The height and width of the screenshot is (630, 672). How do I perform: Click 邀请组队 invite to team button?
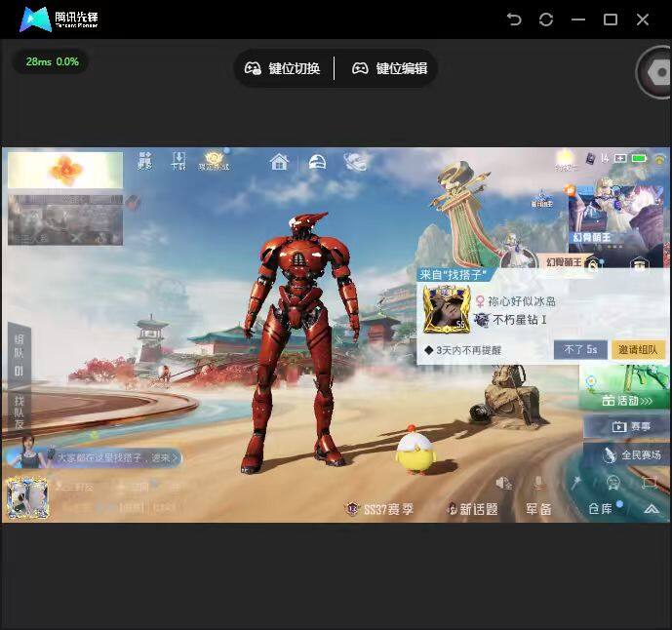(x=637, y=350)
